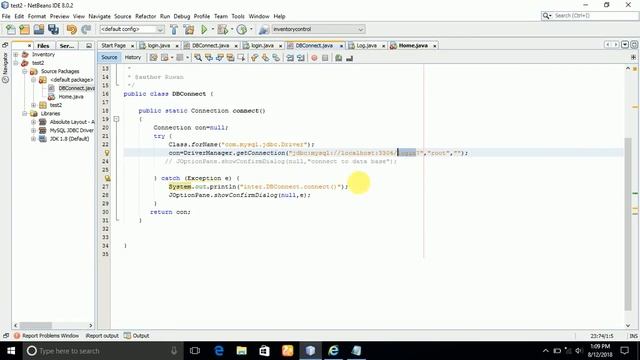640x360 pixels.
Task: Toggle Rectangular Selection editor icon
Action: click(x=241, y=58)
